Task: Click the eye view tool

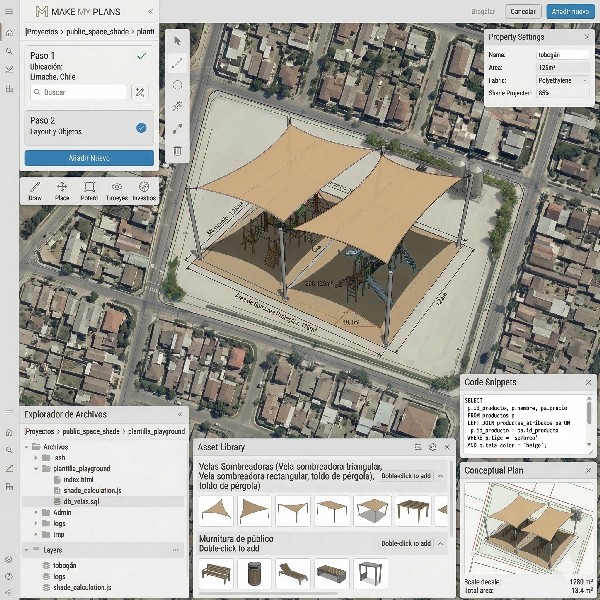Action: [117, 191]
